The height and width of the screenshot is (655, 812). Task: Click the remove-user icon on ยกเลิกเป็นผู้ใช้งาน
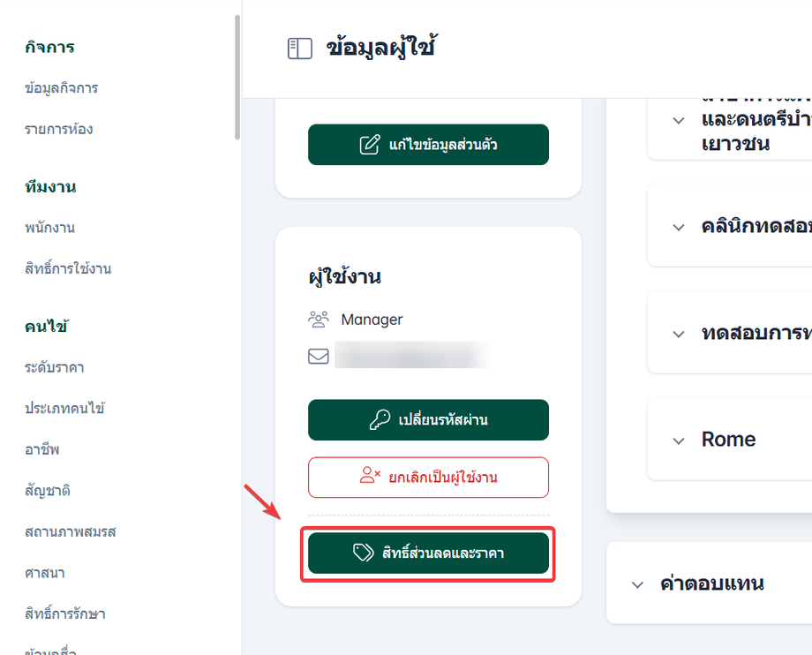370,477
